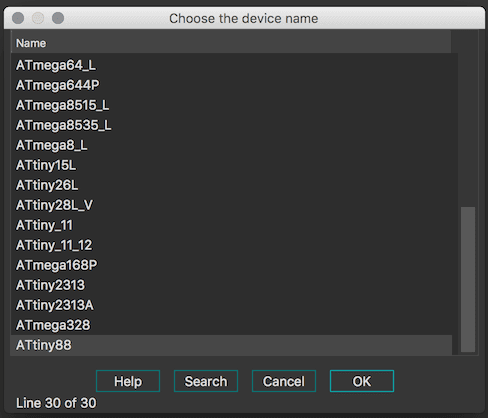Select ATmega8515_L in the list
The height and width of the screenshot is (418, 488).
click(231, 105)
